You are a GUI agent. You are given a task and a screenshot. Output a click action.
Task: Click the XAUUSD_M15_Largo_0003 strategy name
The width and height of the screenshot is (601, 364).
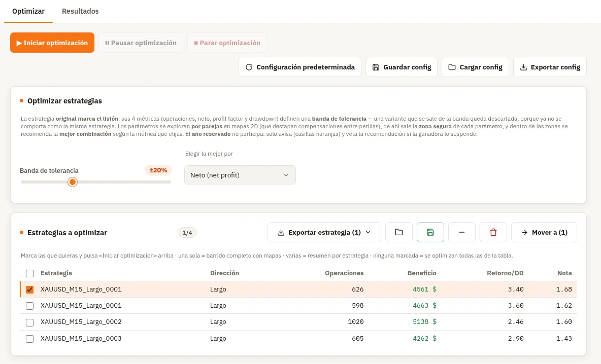point(81,338)
